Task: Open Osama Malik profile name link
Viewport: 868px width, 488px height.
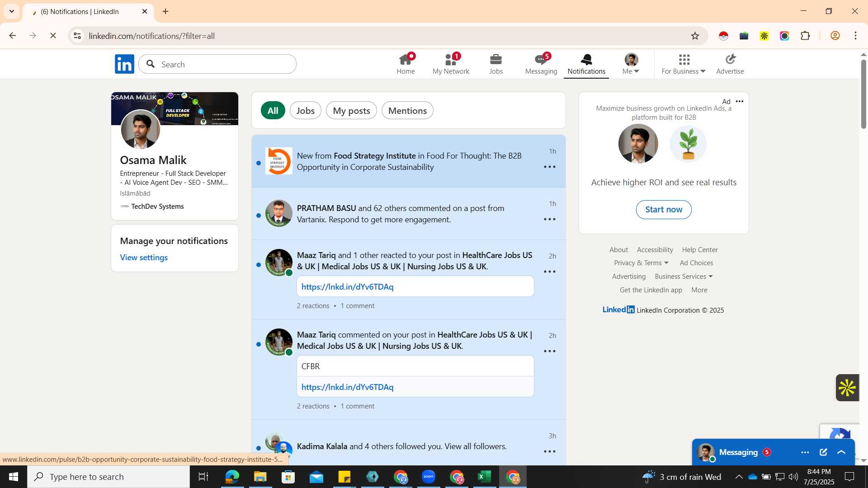Action: (x=153, y=160)
